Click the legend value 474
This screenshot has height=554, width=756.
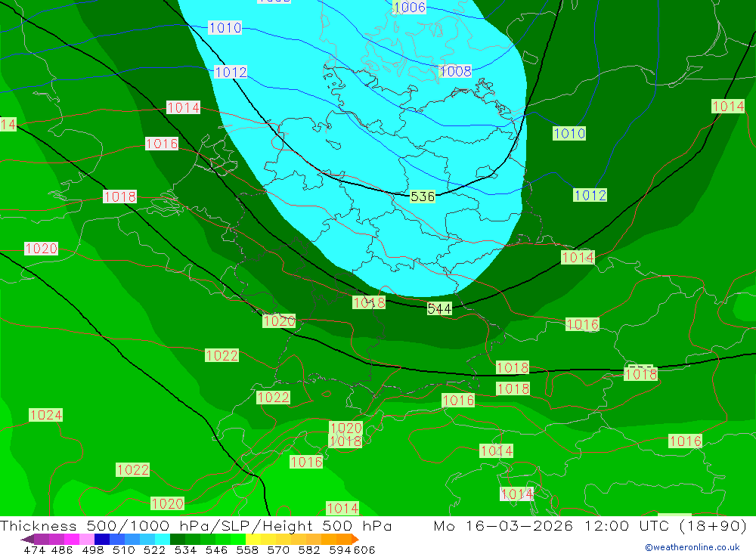[35, 549]
